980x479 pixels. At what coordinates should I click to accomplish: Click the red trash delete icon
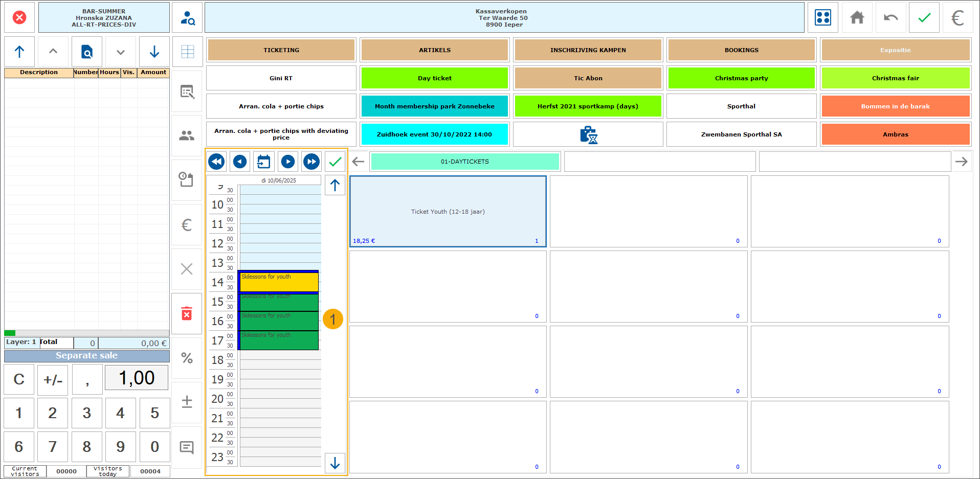tap(187, 314)
